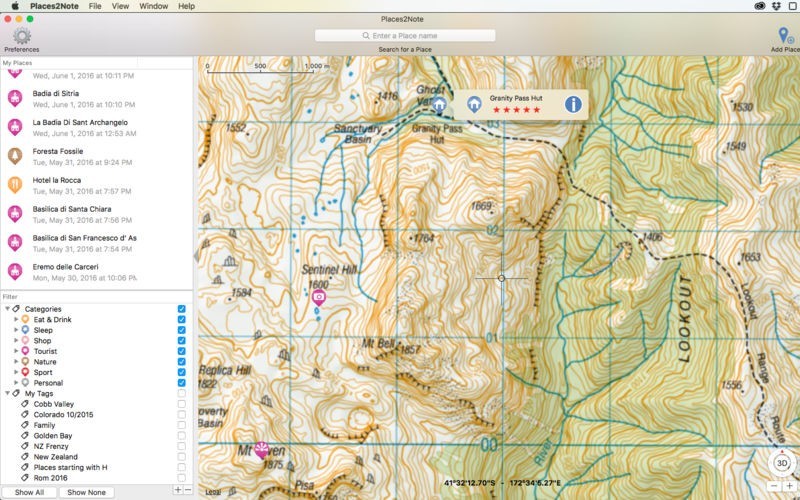800x500 pixels.
Task: Expand Personal category
Action: [16, 383]
